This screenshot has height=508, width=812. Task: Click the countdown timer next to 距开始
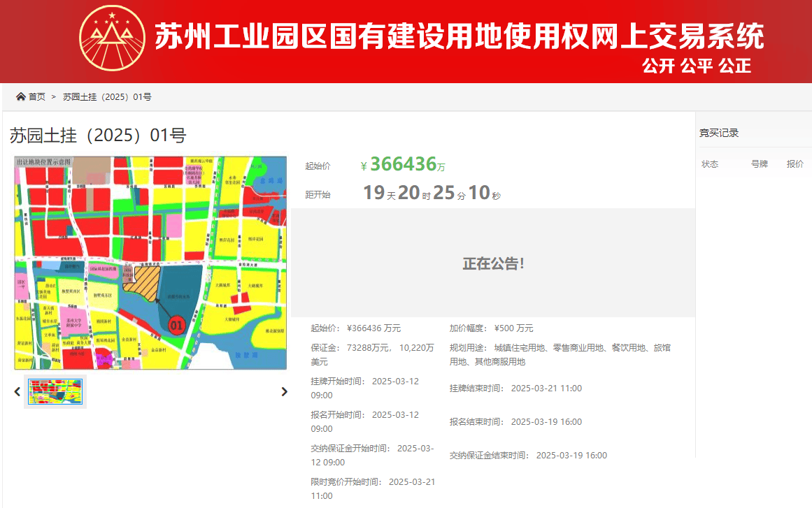coord(432,193)
